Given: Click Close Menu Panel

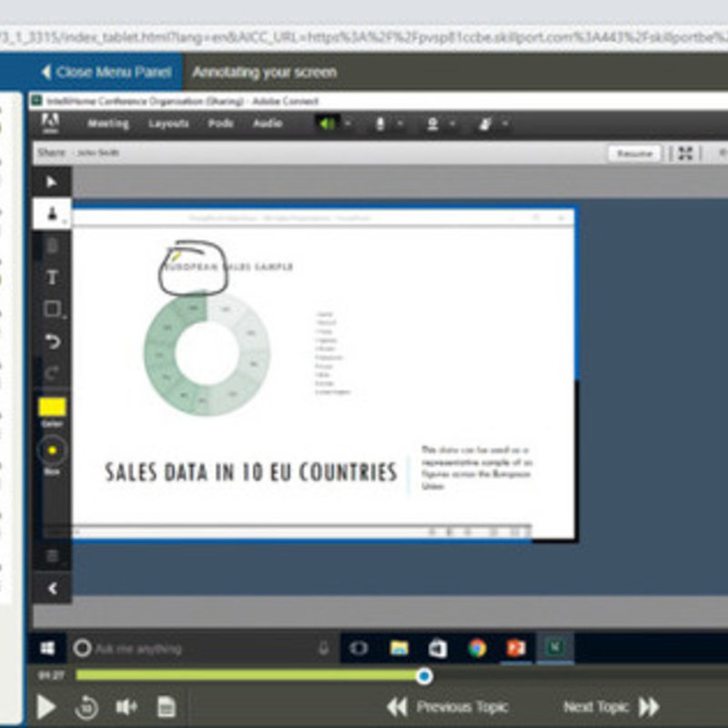Looking at the screenshot, I should pyautogui.click(x=106, y=72).
